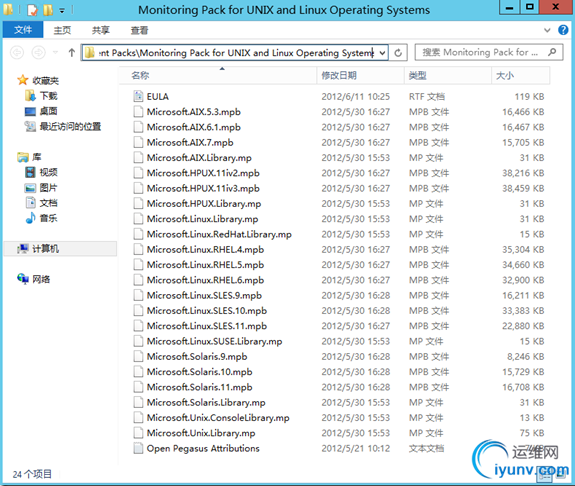
Task: Select Microsoft.HPUX.11iv2.mpb file icon
Action: [138, 173]
